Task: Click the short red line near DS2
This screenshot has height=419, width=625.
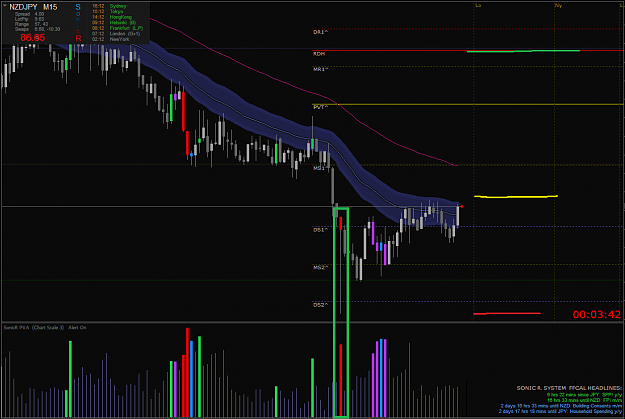Action: (507, 314)
